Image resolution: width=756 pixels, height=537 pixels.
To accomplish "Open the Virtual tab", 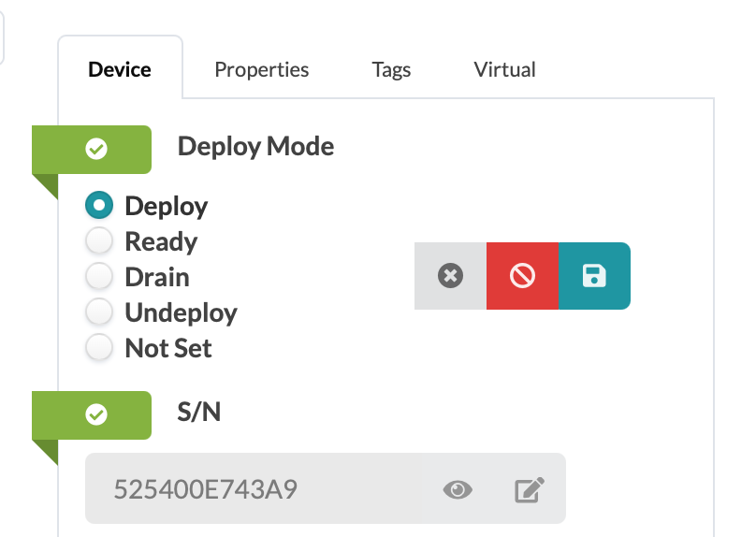I will pos(504,70).
